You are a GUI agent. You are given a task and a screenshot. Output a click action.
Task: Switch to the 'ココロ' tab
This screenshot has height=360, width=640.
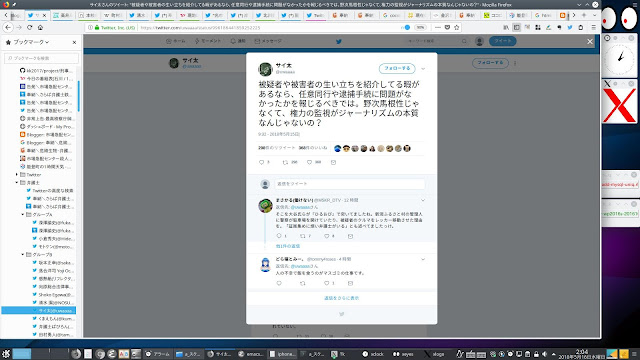click(493, 16)
